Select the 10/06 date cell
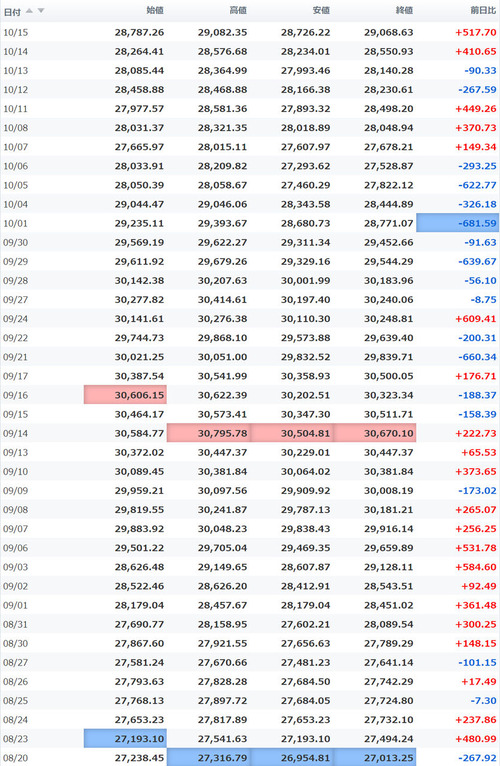The image size is (500, 766). click(x=16, y=166)
